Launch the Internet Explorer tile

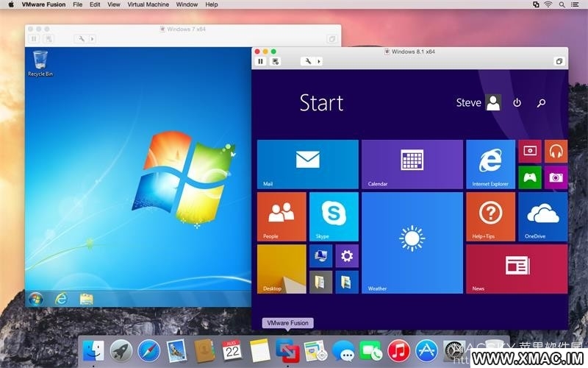click(490, 164)
